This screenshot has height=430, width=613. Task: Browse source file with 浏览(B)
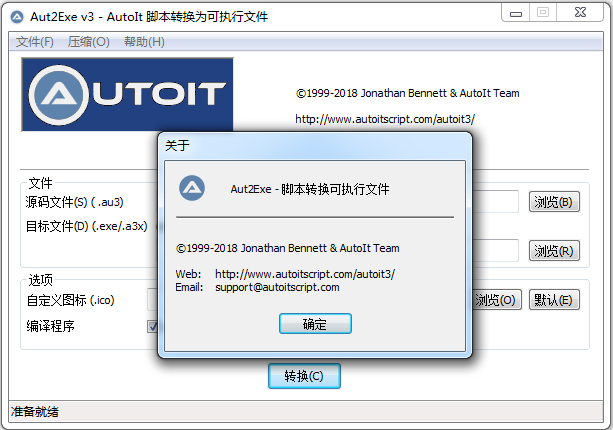[554, 202]
